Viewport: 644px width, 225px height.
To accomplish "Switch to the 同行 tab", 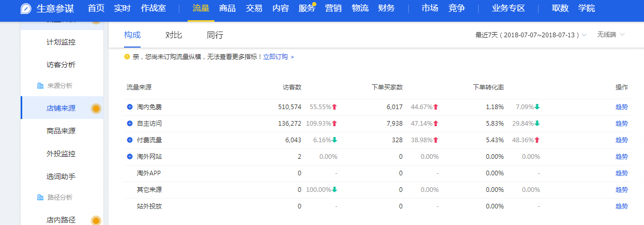I will (215, 35).
